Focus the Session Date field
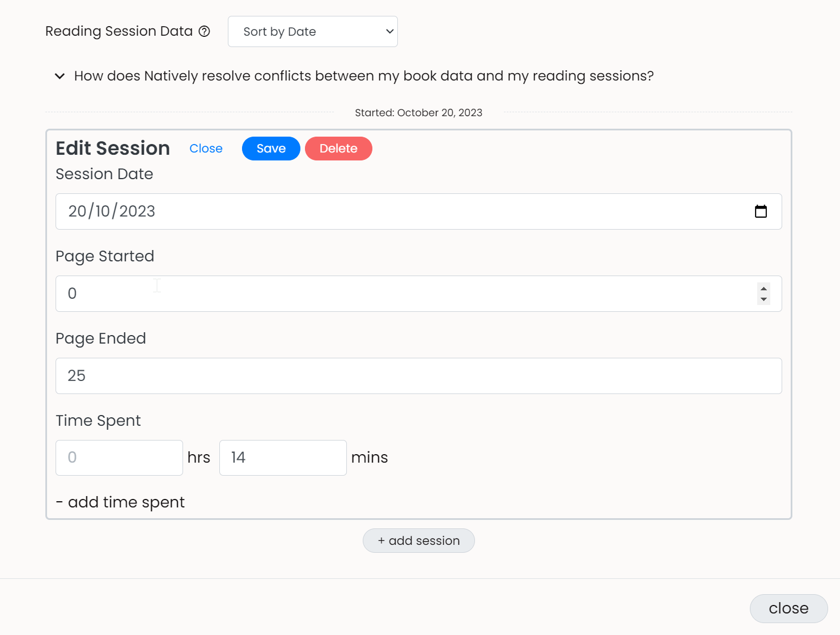Viewport: 840px width, 635px height. (397, 211)
